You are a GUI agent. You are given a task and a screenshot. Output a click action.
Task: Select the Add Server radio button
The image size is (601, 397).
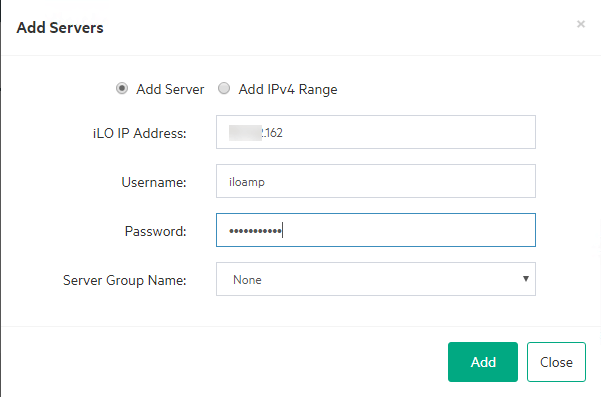[122, 89]
